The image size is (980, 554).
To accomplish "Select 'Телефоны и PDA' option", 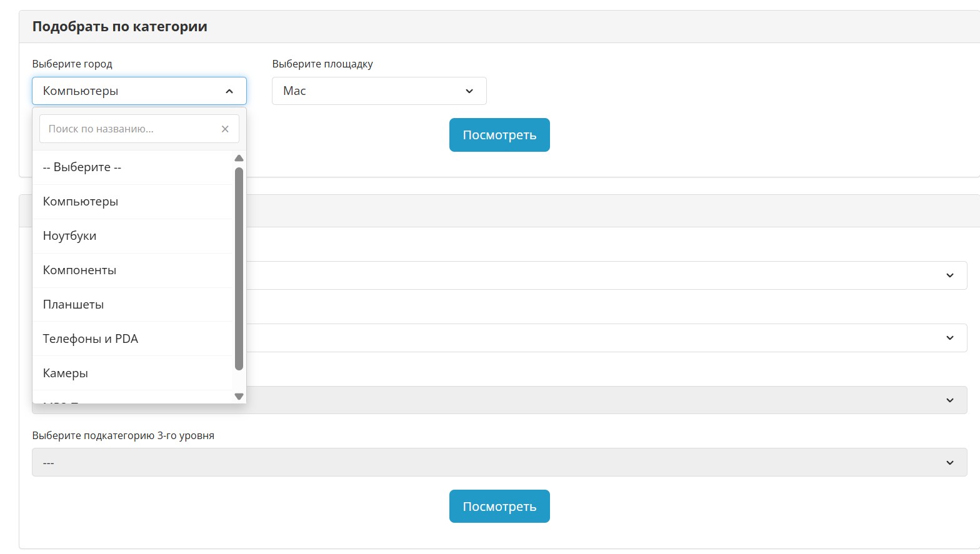I will [x=132, y=339].
